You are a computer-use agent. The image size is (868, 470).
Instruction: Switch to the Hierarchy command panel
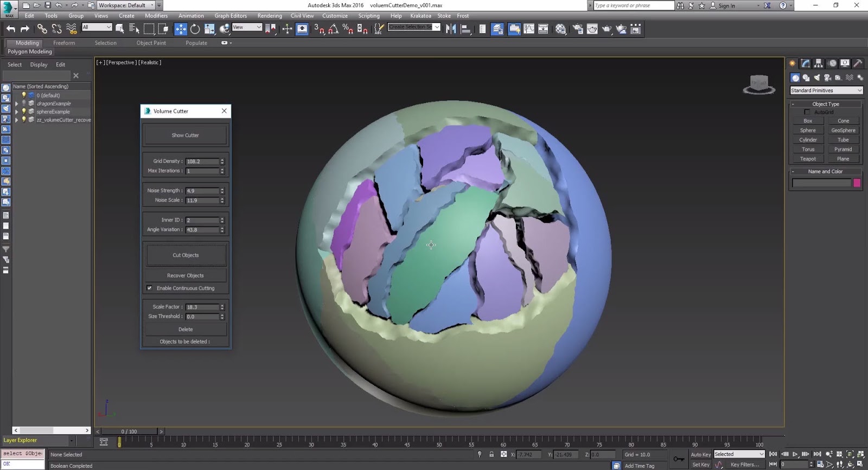click(x=819, y=63)
